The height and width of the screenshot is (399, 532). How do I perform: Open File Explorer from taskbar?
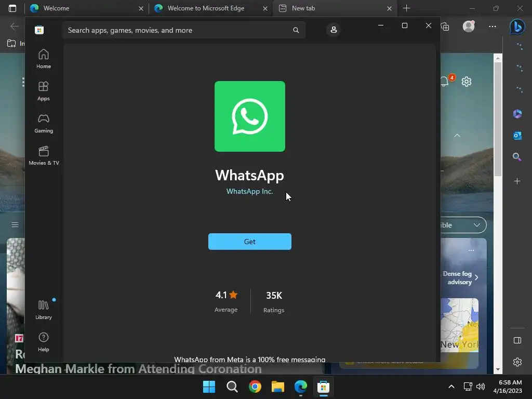tap(278, 387)
